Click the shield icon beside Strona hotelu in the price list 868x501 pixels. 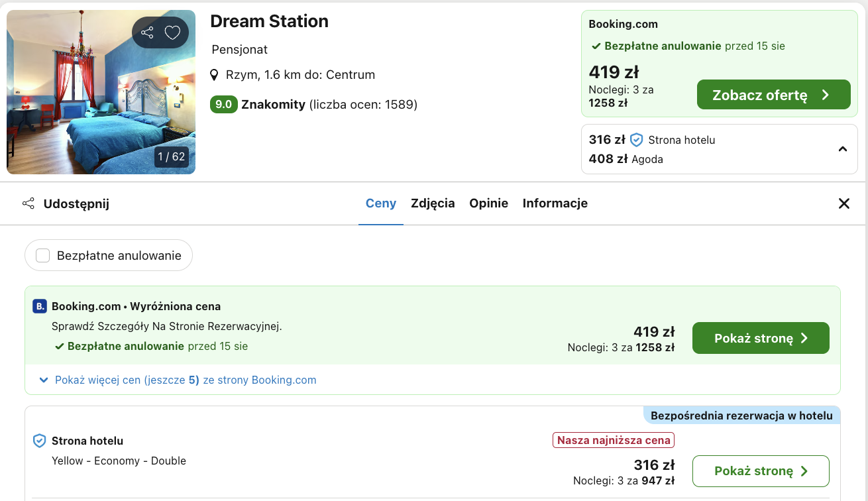click(x=40, y=441)
